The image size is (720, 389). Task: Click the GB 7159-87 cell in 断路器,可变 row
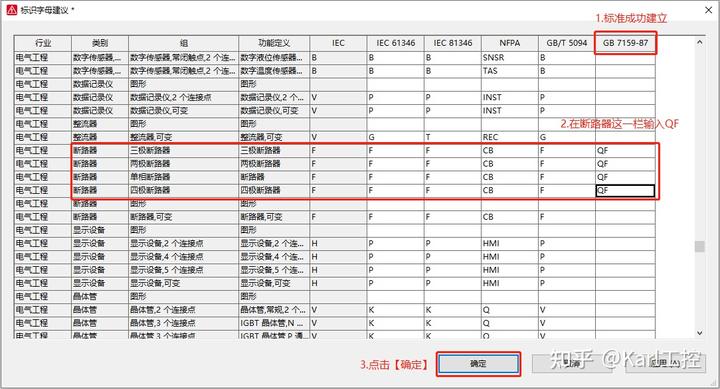pyautogui.click(x=625, y=217)
